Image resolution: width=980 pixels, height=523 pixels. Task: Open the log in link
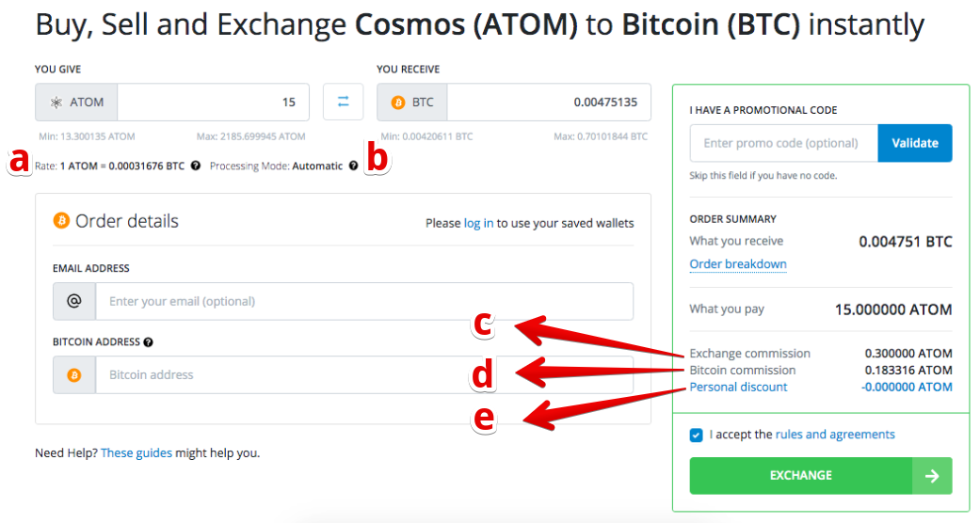coord(478,223)
